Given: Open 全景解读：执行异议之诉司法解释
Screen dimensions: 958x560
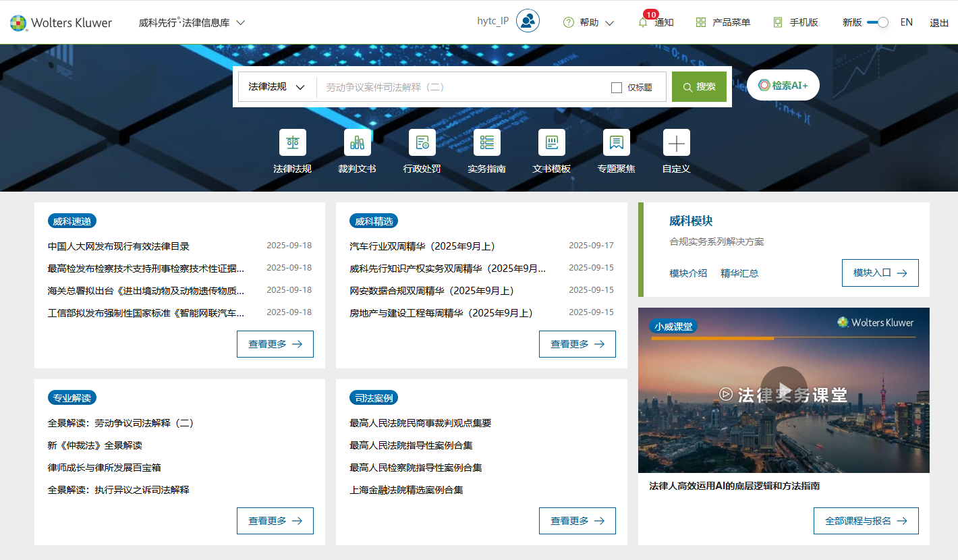Looking at the screenshot, I should click(x=119, y=490).
